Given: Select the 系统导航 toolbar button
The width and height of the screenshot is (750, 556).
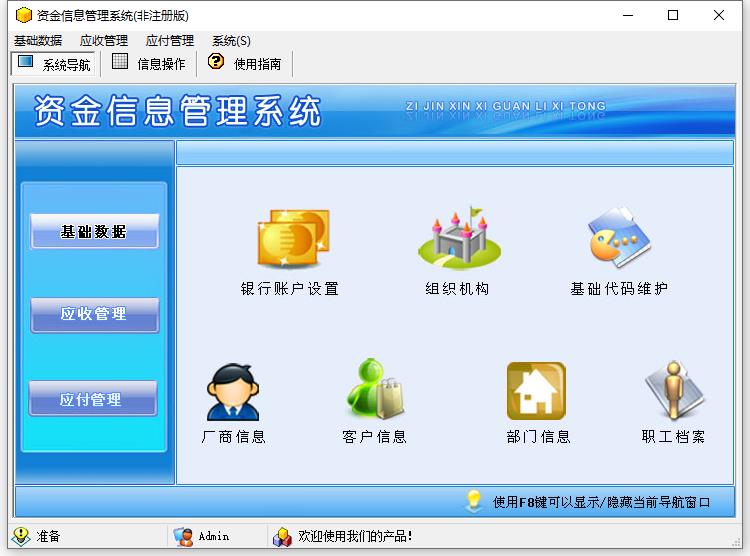Looking at the screenshot, I should (x=54, y=63).
